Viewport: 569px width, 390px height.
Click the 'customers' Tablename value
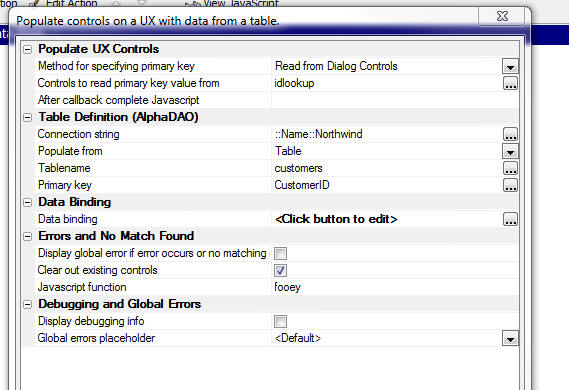[x=298, y=168]
